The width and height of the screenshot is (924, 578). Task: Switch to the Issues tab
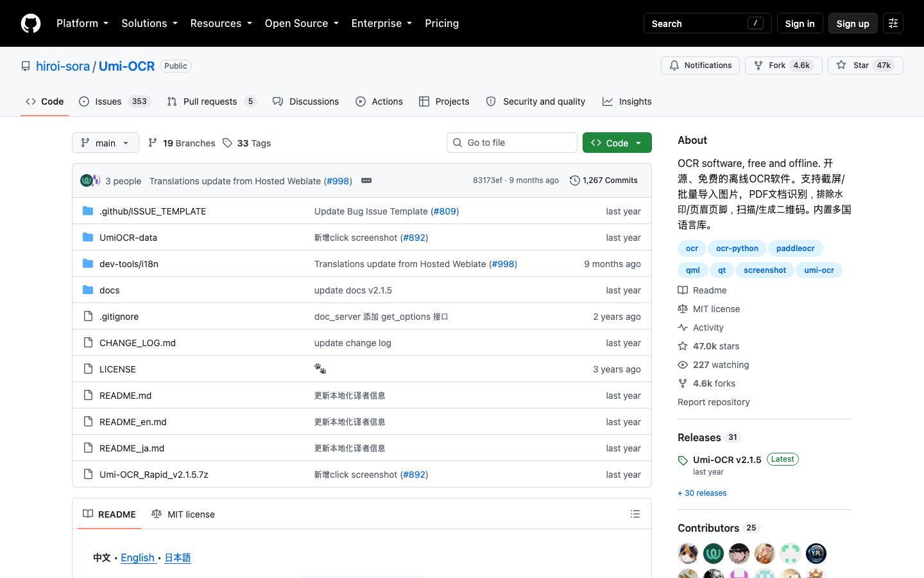click(x=115, y=101)
